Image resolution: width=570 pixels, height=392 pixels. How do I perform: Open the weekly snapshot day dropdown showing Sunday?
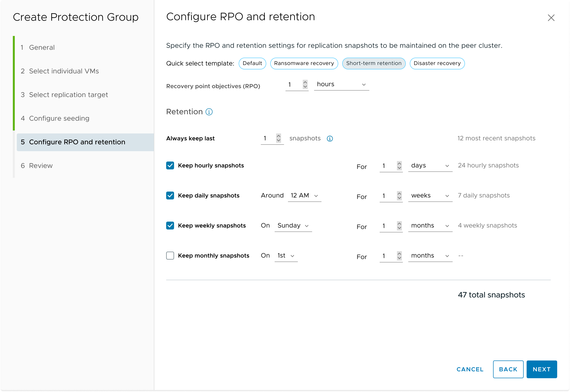pyautogui.click(x=293, y=226)
